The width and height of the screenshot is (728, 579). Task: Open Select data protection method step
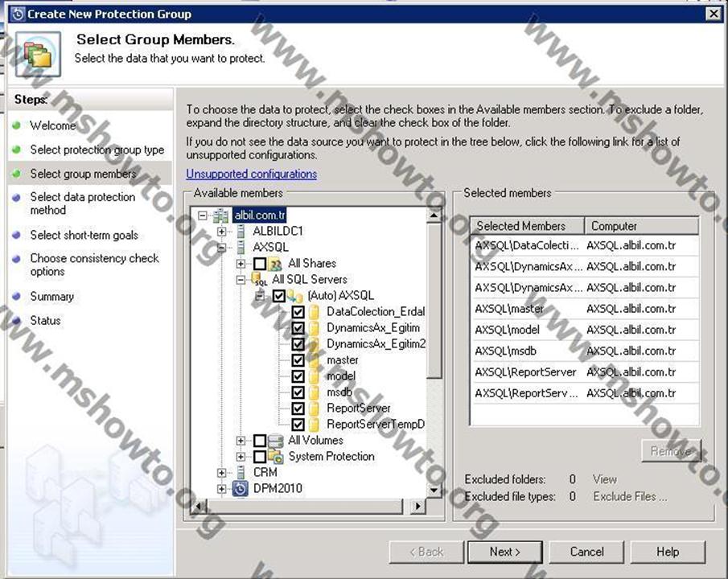(83, 203)
